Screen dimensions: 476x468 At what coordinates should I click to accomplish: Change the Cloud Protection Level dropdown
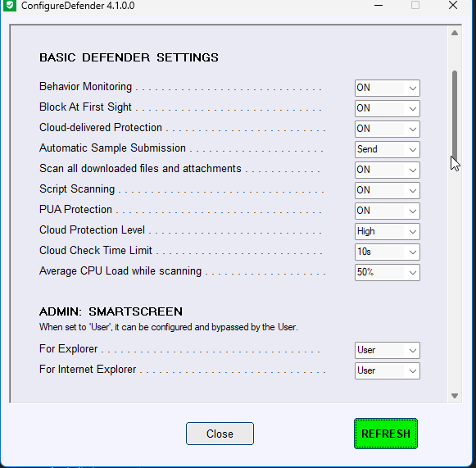pos(387,231)
